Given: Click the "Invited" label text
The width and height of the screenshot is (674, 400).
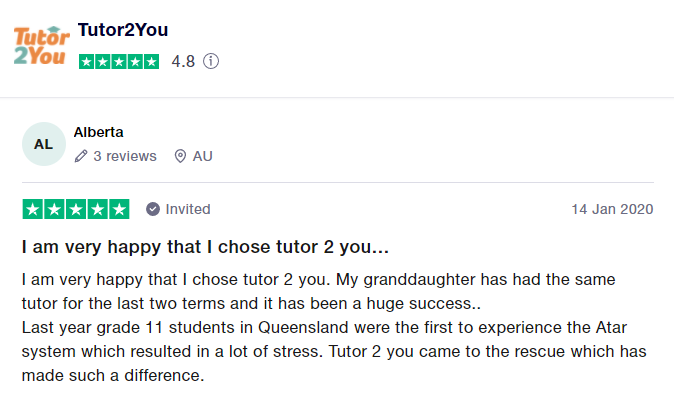Looking at the screenshot, I should tap(188, 209).
